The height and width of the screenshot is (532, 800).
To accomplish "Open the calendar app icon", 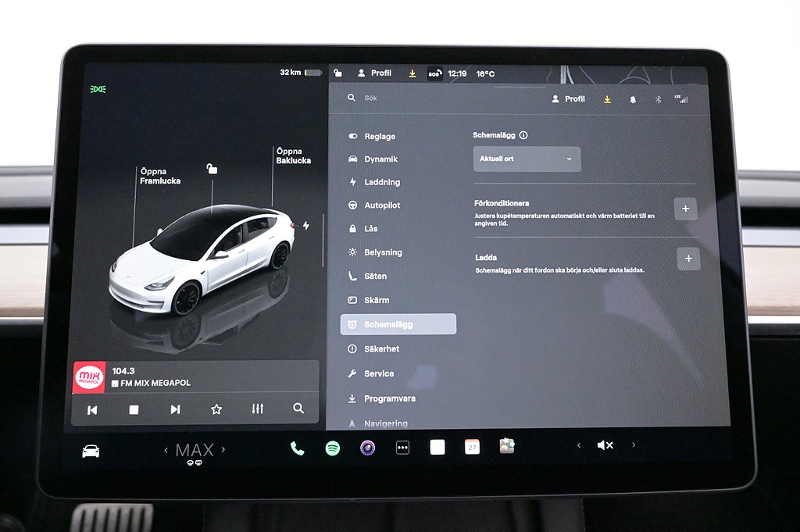I will tap(472, 447).
